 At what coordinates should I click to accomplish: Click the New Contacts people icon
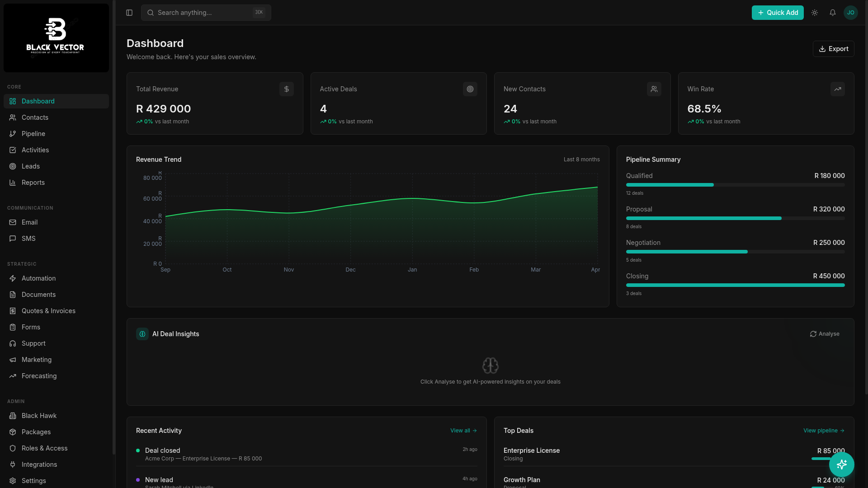(x=654, y=89)
